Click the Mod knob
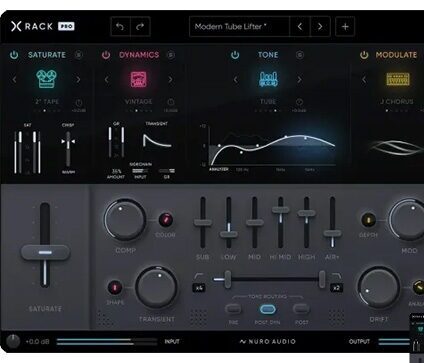Screen dimensions: 424x363 pos(408,220)
